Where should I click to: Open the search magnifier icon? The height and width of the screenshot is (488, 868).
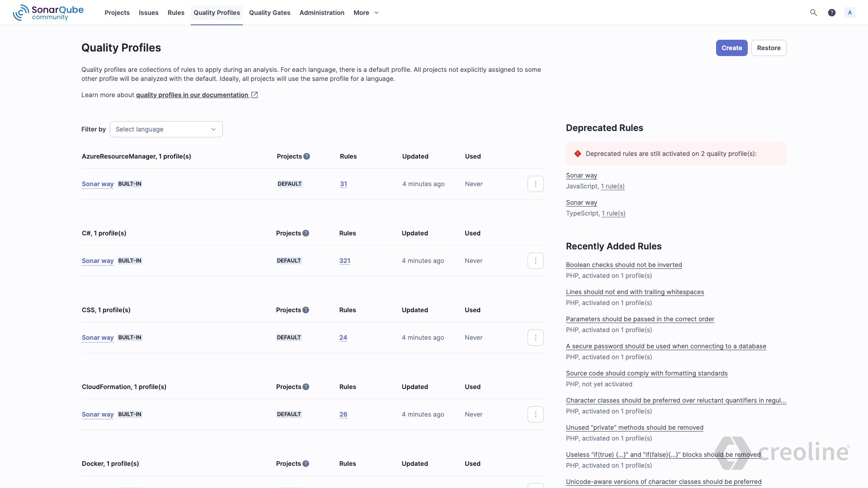tap(813, 13)
